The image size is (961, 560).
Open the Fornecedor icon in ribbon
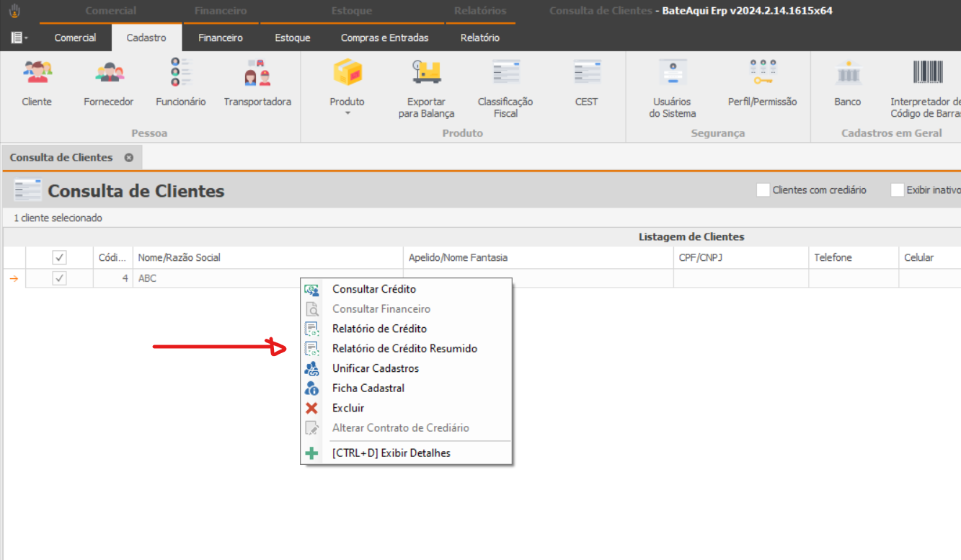pyautogui.click(x=109, y=73)
